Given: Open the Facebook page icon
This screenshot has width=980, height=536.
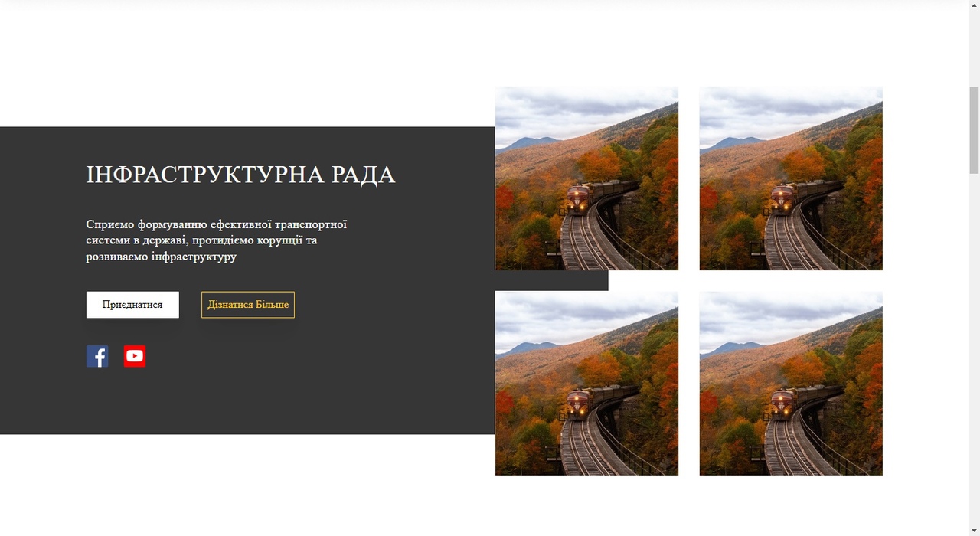Looking at the screenshot, I should 97,356.
